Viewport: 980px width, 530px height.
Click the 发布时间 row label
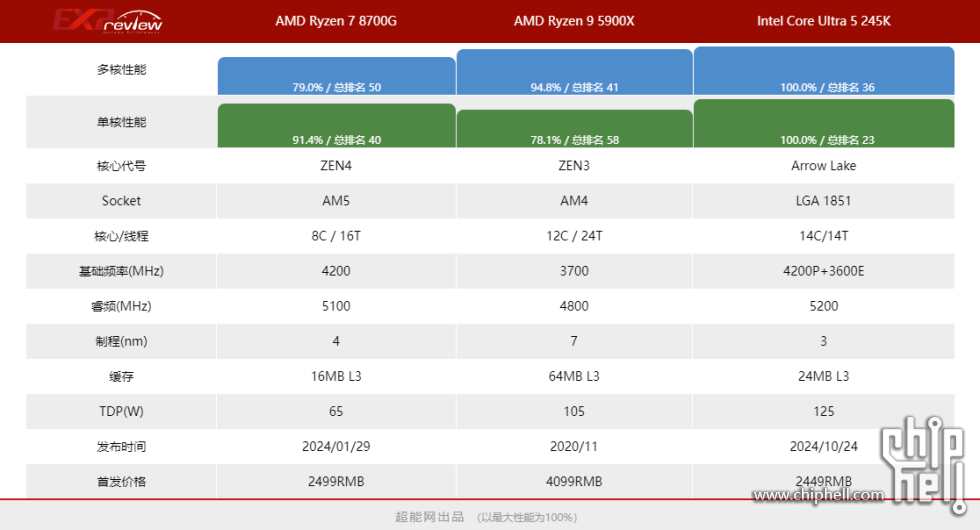tap(121, 446)
